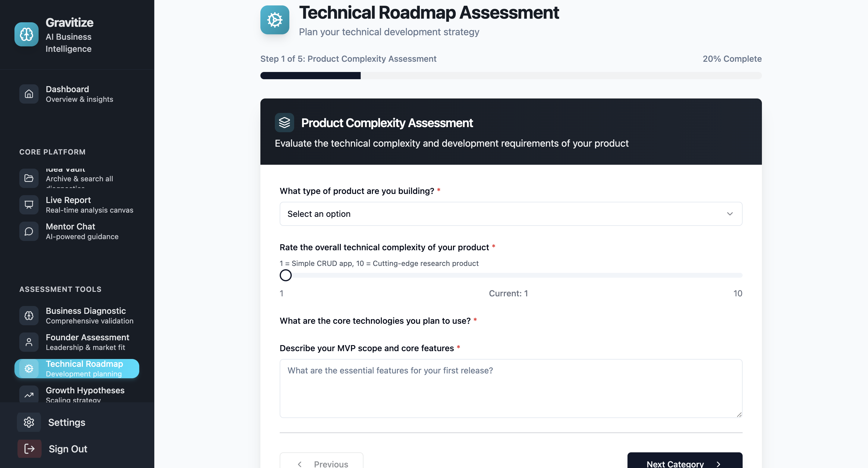
Task: Open the product type dropdown
Action: pyautogui.click(x=511, y=214)
